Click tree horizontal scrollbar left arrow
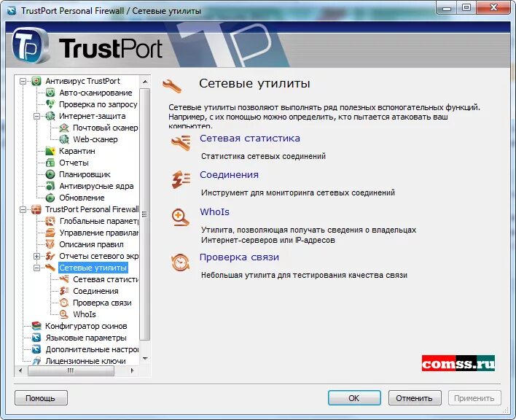516x420 pixels. click(x=20, y=370)
